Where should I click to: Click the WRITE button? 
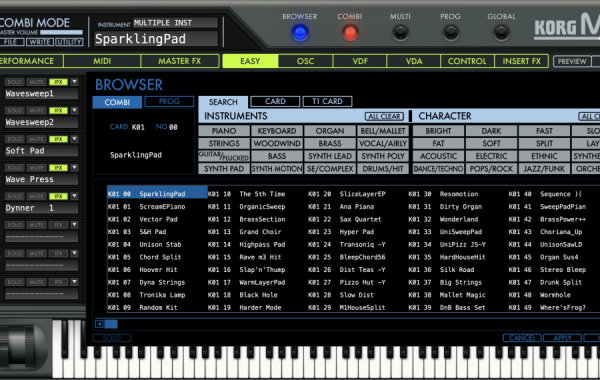[x=40, y=42]
